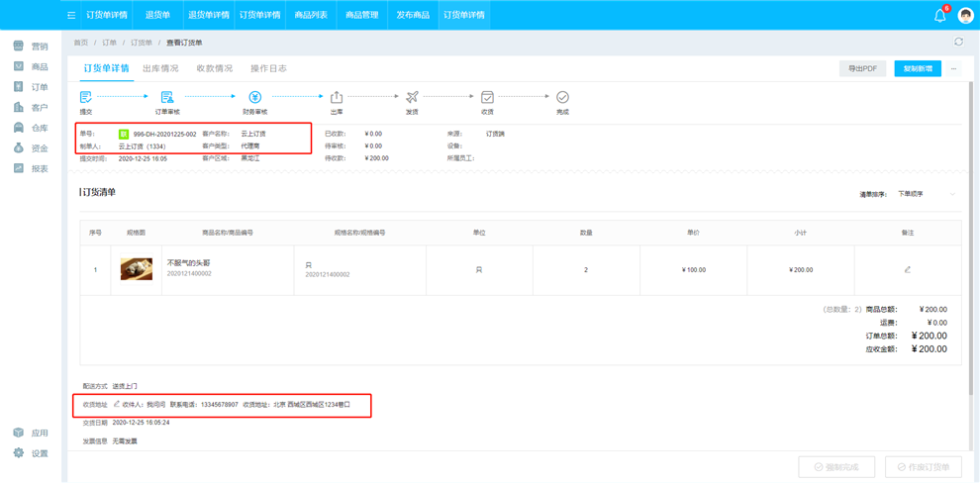Open the more options '...' button
The height and width of the screenshot is (483, 980).
pos(953,68)
